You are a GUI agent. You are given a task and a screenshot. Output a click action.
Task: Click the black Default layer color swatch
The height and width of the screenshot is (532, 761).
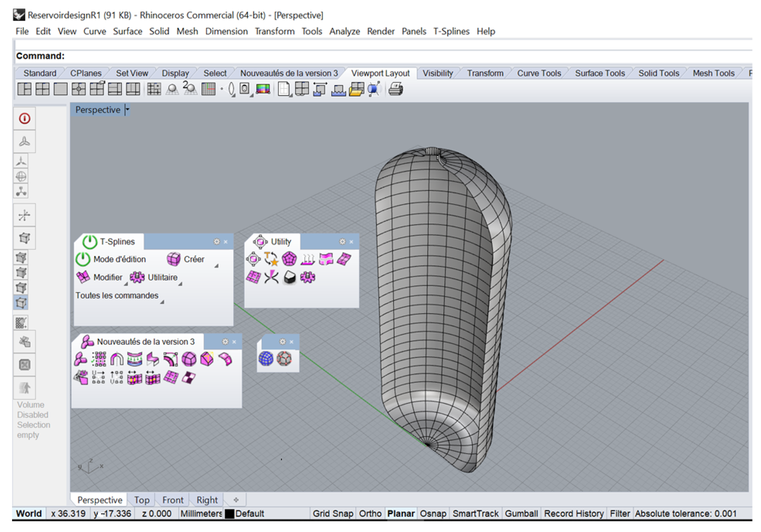pyautogui.click(x=229, y=514)
